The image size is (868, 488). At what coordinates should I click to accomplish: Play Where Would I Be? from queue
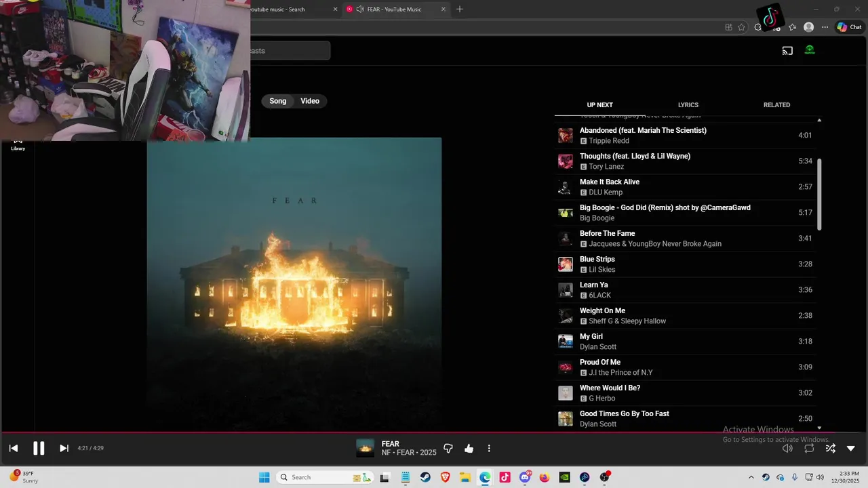(685, 393)
